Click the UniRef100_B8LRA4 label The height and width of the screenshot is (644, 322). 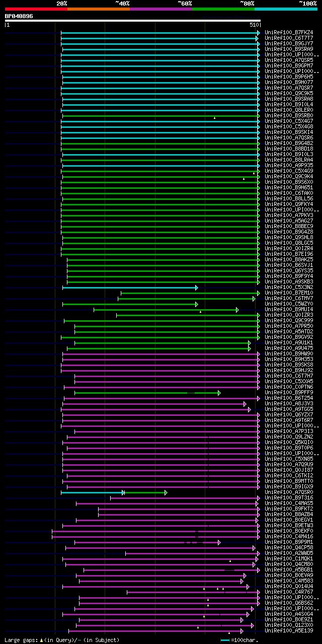click(289, 160)
